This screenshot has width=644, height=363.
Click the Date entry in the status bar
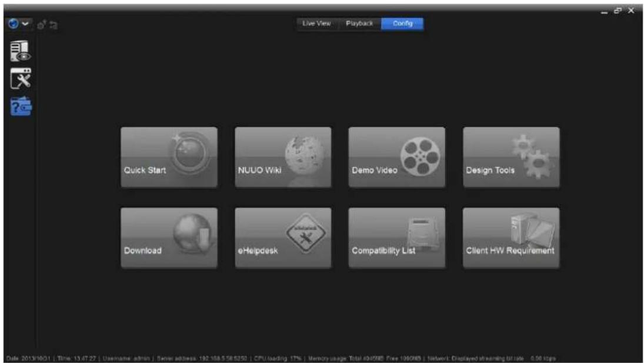tap(28, 358)
